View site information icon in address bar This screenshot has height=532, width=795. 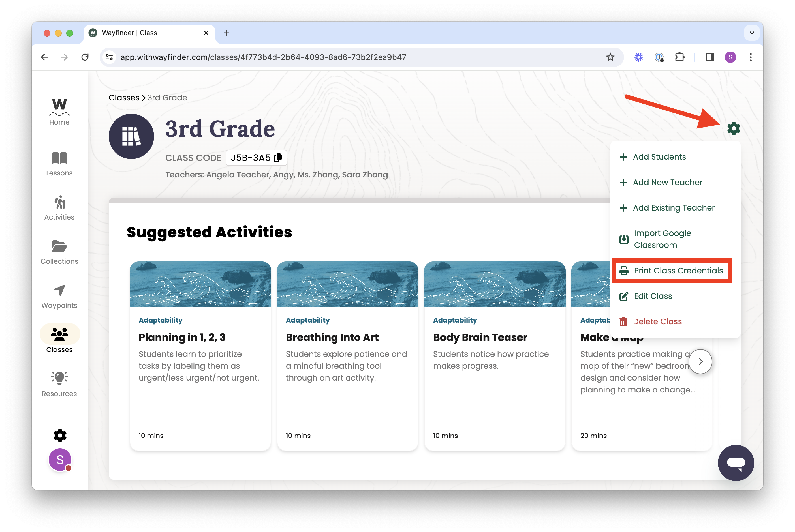coord(109,57)
